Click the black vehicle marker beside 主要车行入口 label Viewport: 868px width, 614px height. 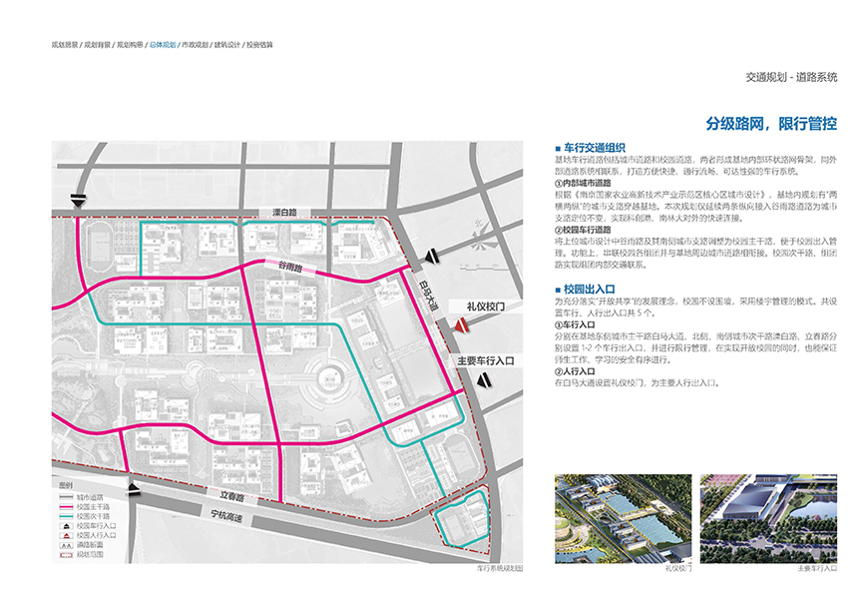(x=484, y=380)
